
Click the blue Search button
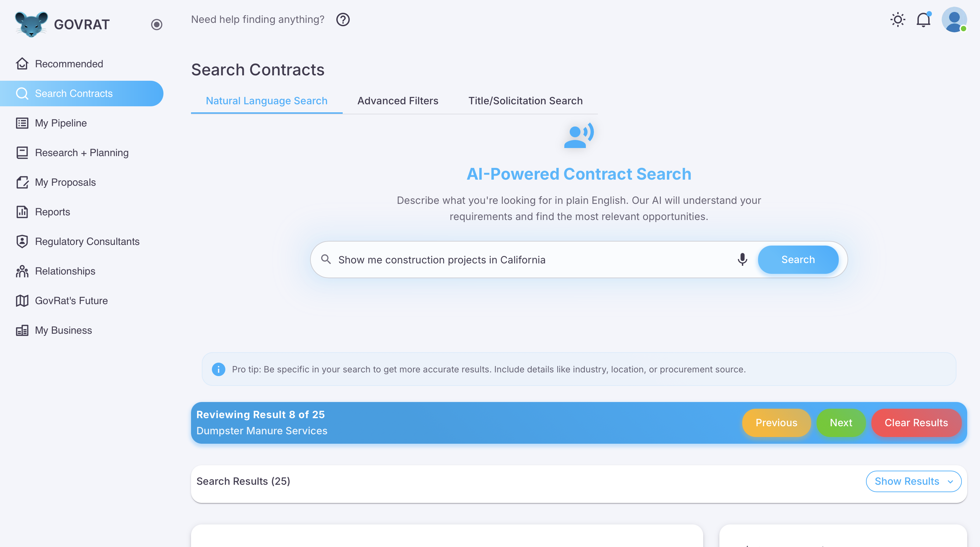[x=798, y=260]
